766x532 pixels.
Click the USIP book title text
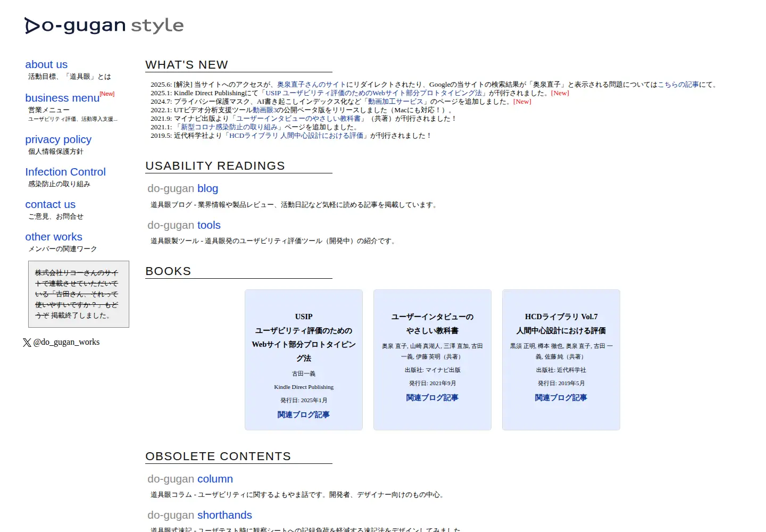click(304, 337)
